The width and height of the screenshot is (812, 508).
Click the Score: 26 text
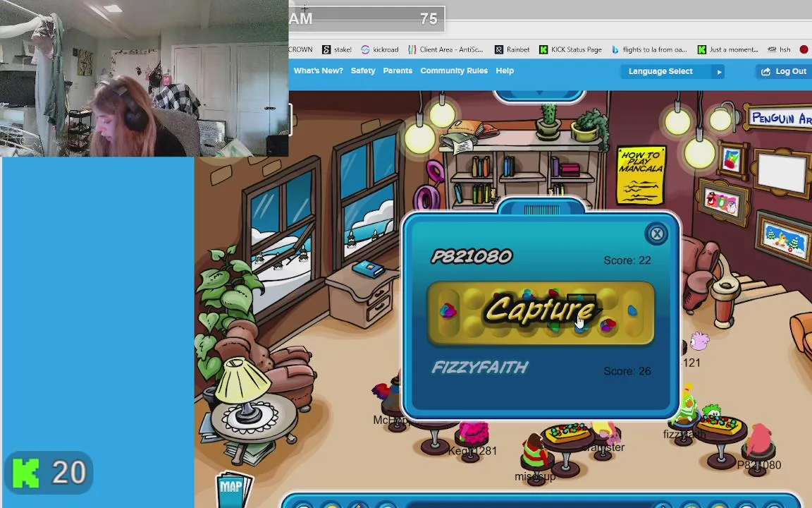pyautogui.click(x=627, y=371)
